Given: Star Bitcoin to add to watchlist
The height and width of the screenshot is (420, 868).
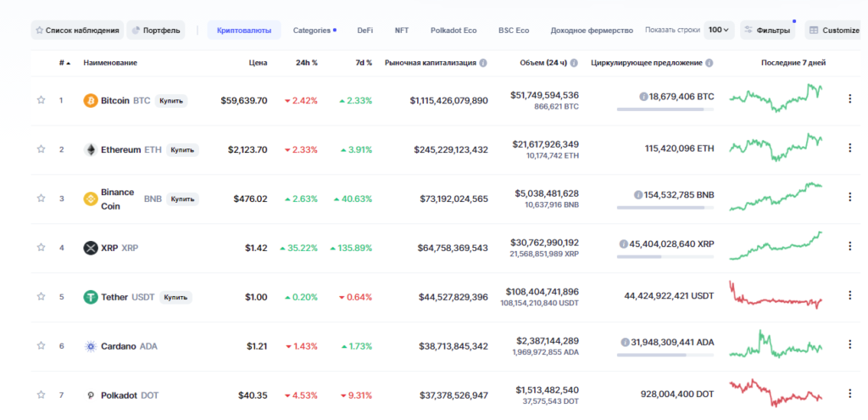Looking at the screenshot, I should coord(41,100).
